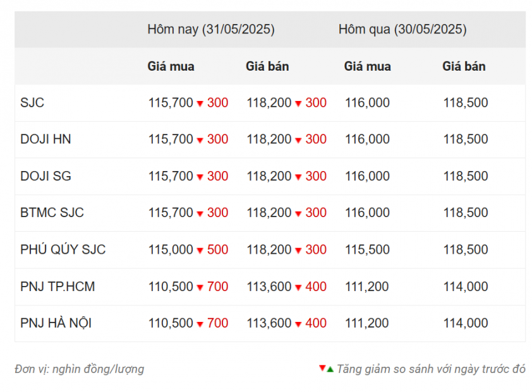This screenshot has width=532, height=392.
Task: Click the red down arrow in DOJI SG Giá bán today
Action: point(298,177)
